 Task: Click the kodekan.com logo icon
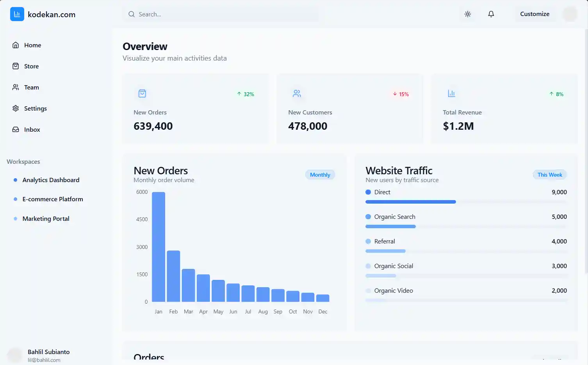coord(17,14)
